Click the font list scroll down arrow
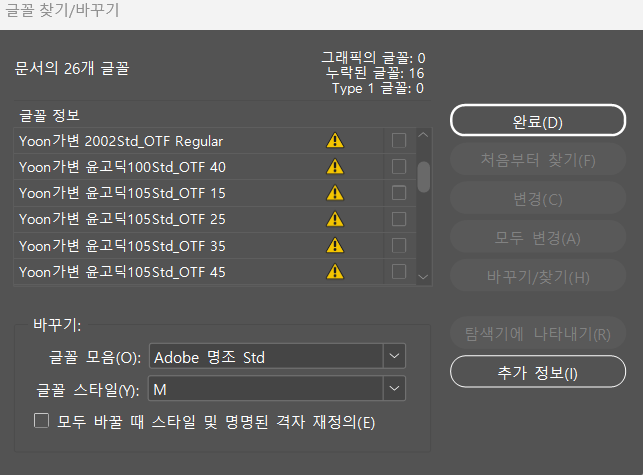This screenshot has height=475, width=643. [423, 277]
